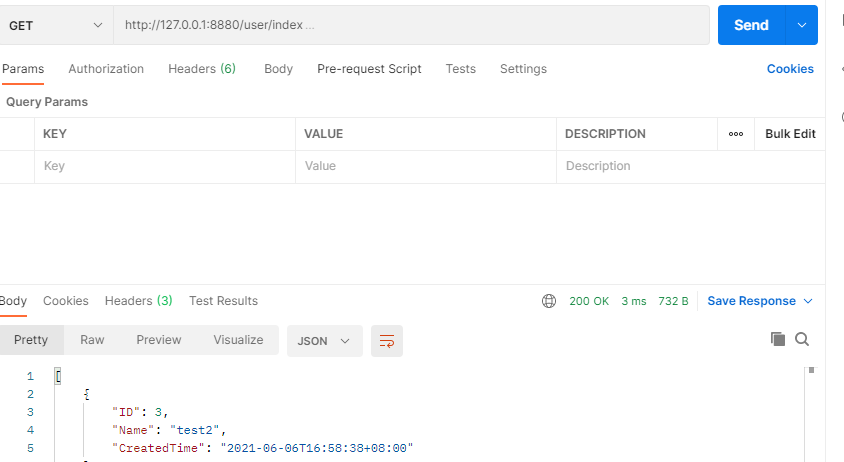Open the Send options dropdown arrow

[801, 25]
